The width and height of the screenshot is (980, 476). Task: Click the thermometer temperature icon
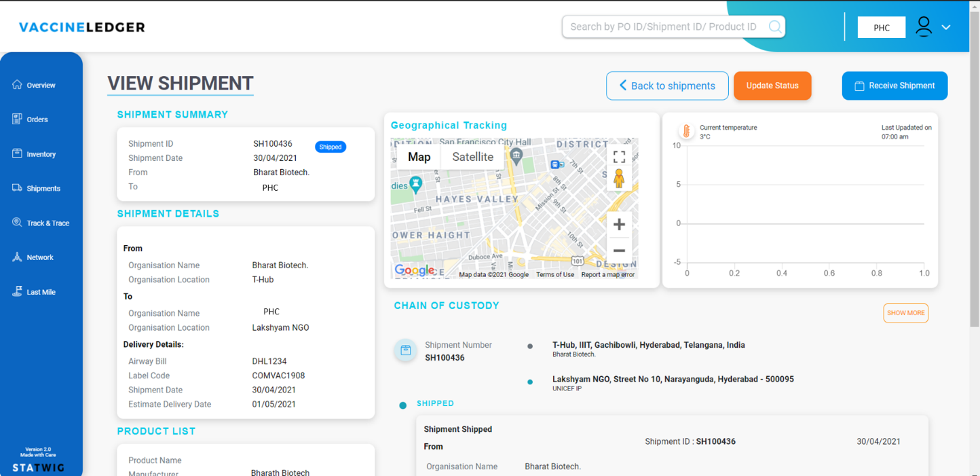click(686, 131)
